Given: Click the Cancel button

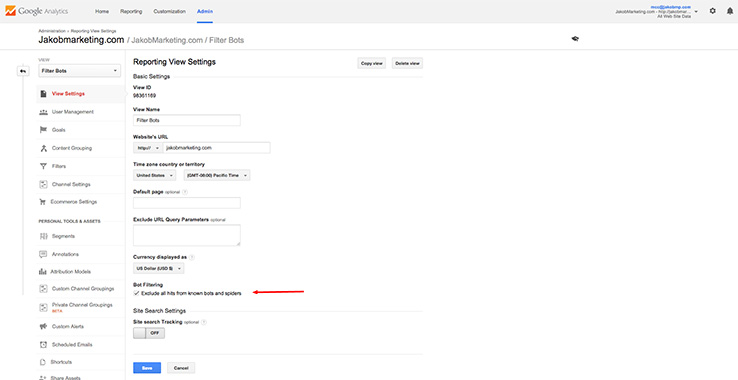Looking at the screenshot, I should click(181, 368).
